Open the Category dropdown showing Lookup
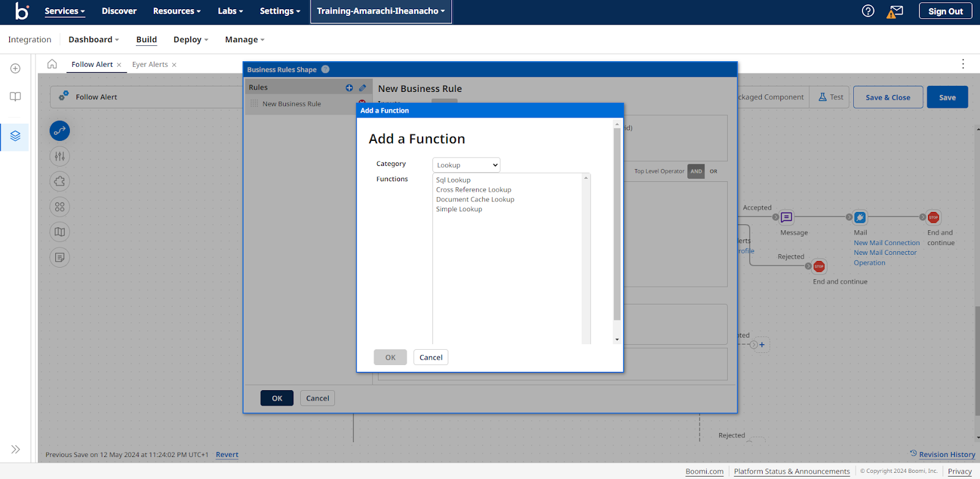Viewport: 980px width, 479px height. (x=466, y=165)
